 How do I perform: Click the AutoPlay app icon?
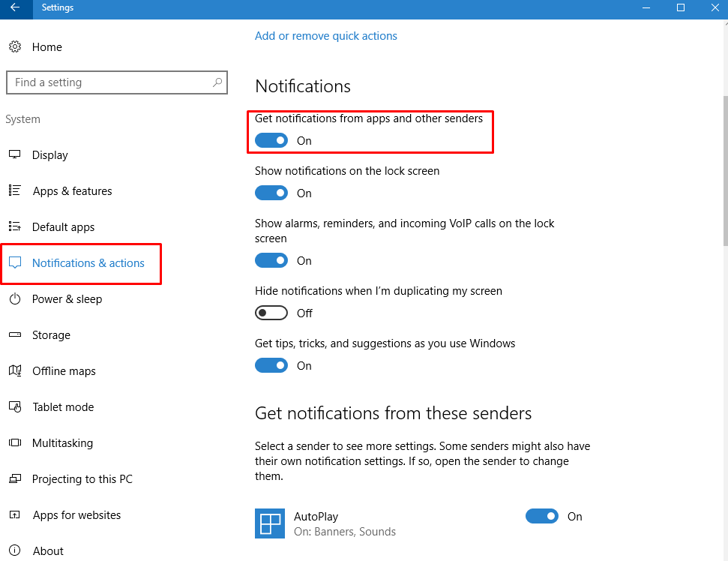[x=270, y=523]
